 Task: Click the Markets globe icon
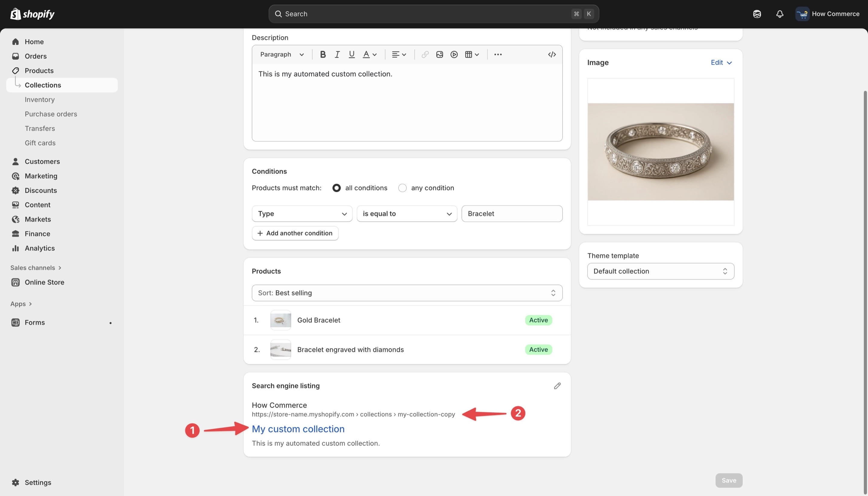[x=15, y=219]
